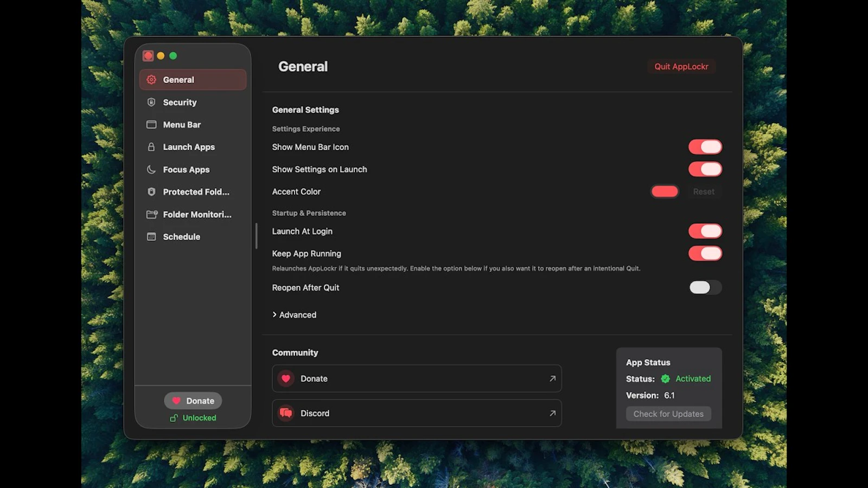This screenshot has width=868, height=488.
Task: Switch to Menu Bar settings
Action: tap(193, 125)
